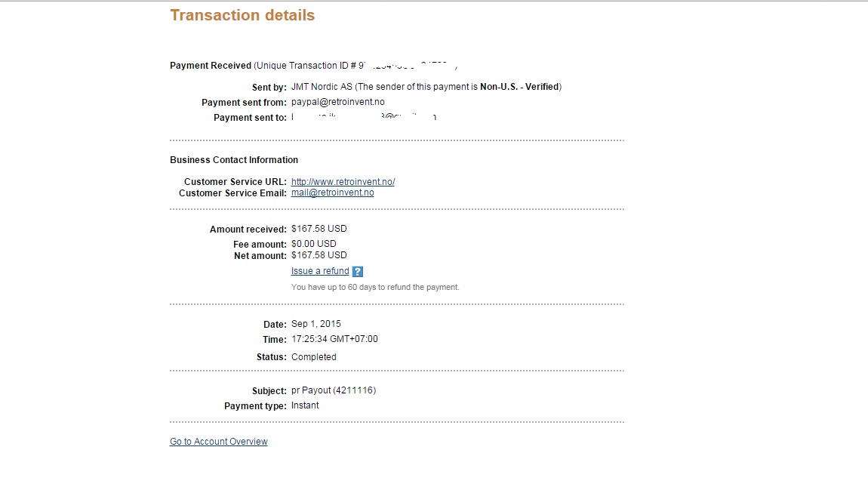Go to Account Overview
Screen dimensions: 868x487
coord(218,442)
